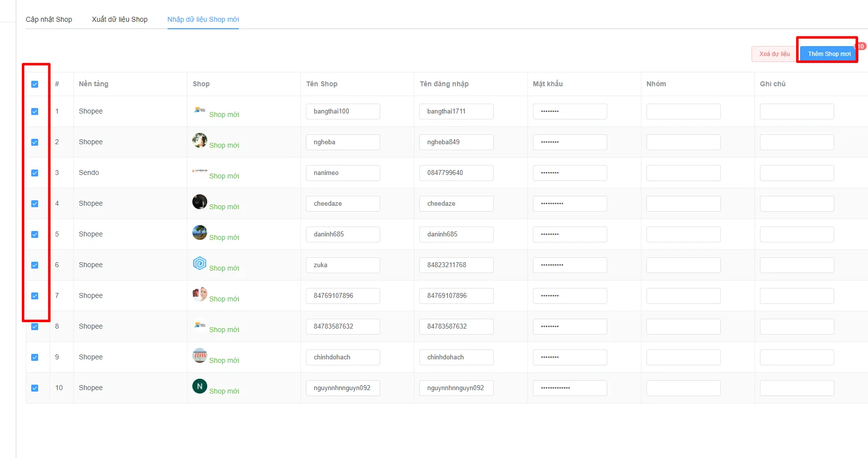Click the Tên Shop field containing zuka
868x458 pixels.
point(343,265)
